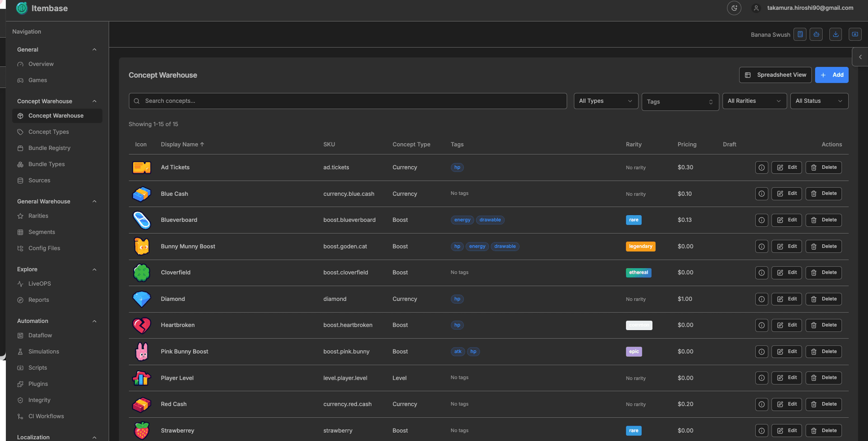Open info icon for Pink Bunny Boost
This screenshot has height=441, width=868.
762,352
